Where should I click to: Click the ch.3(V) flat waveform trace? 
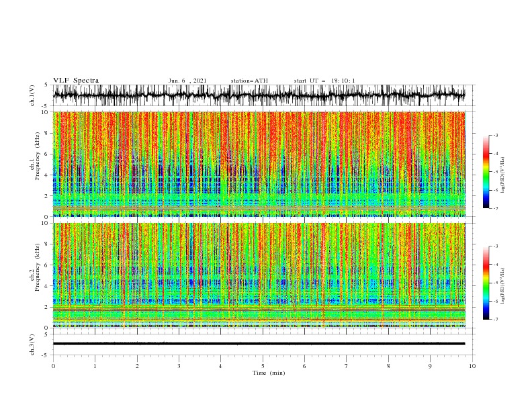coord(259,344)
